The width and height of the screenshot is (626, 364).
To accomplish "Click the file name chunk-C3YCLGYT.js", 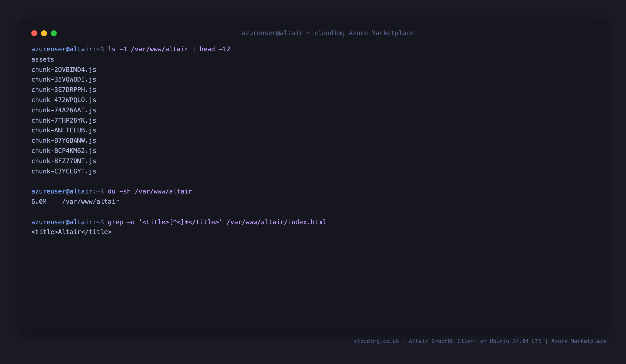I will click(64, 171).
